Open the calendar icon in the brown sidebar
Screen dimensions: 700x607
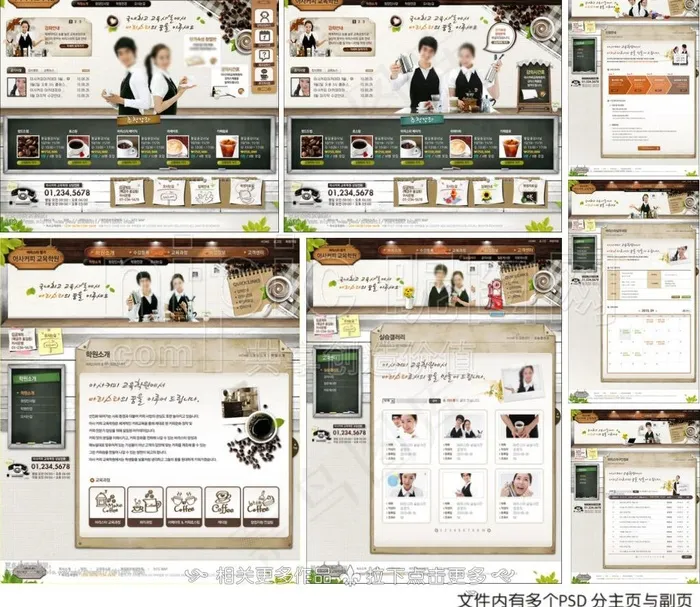pyautogui.click(x=265, y=36)
